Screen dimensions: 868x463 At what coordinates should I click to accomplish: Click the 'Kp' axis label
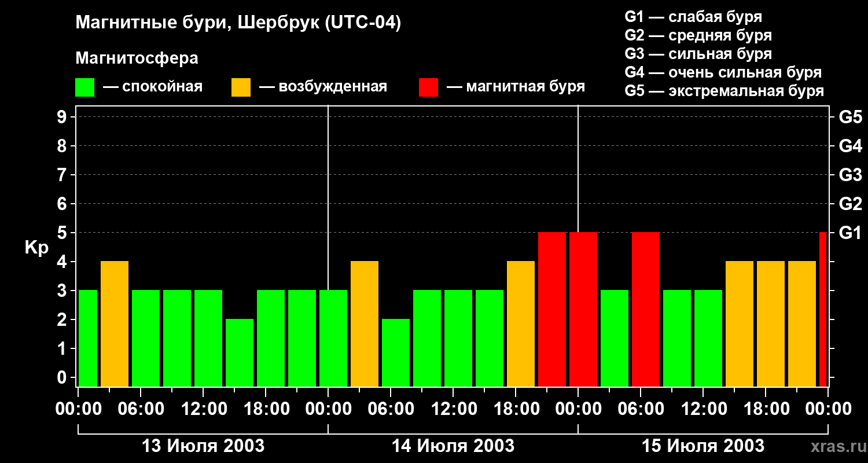(36, 248)
